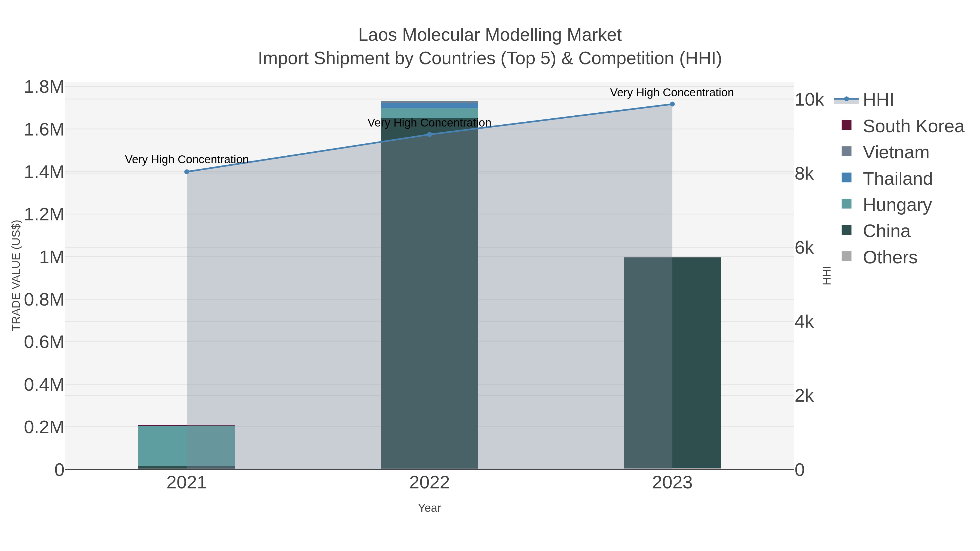980x551 pixels.
Task: Click the Year axis title
Action: click(430, 508)
